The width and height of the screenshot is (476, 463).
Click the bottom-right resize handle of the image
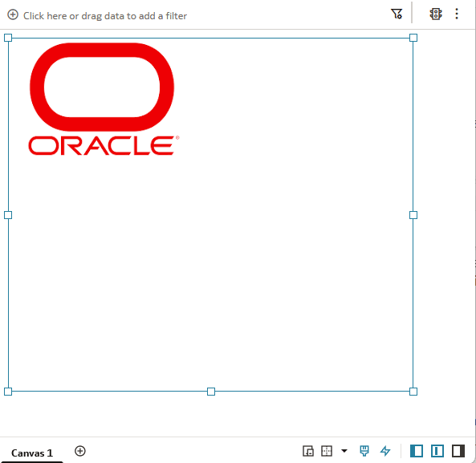point(413,392)
